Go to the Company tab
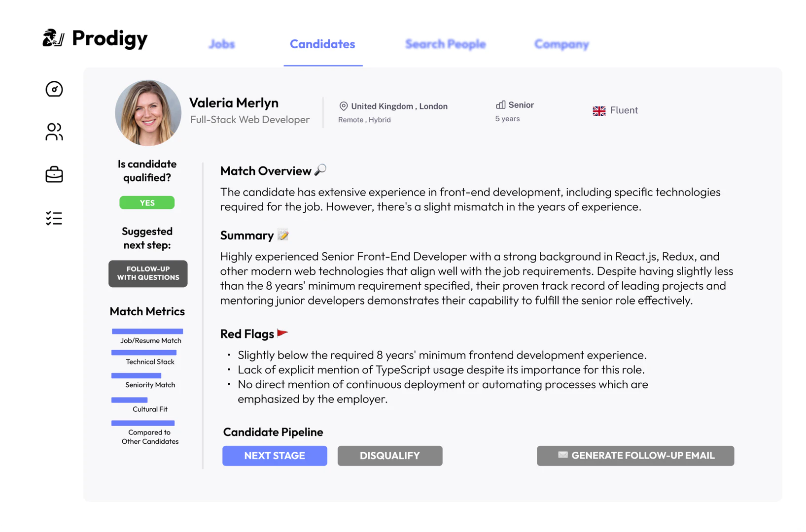 561,44
